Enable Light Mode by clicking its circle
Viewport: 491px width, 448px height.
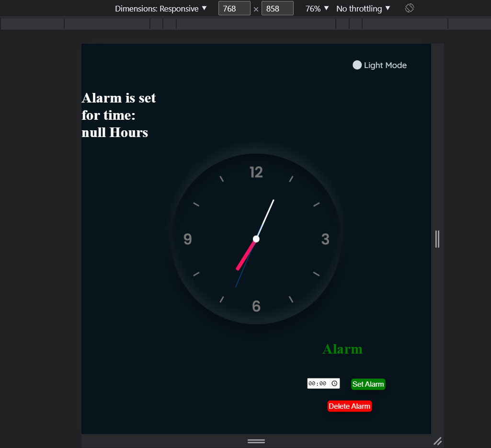click(356, 65)
